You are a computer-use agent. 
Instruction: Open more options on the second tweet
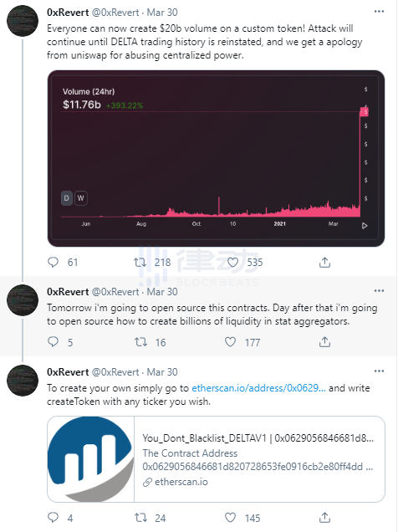tap(379, 291)
